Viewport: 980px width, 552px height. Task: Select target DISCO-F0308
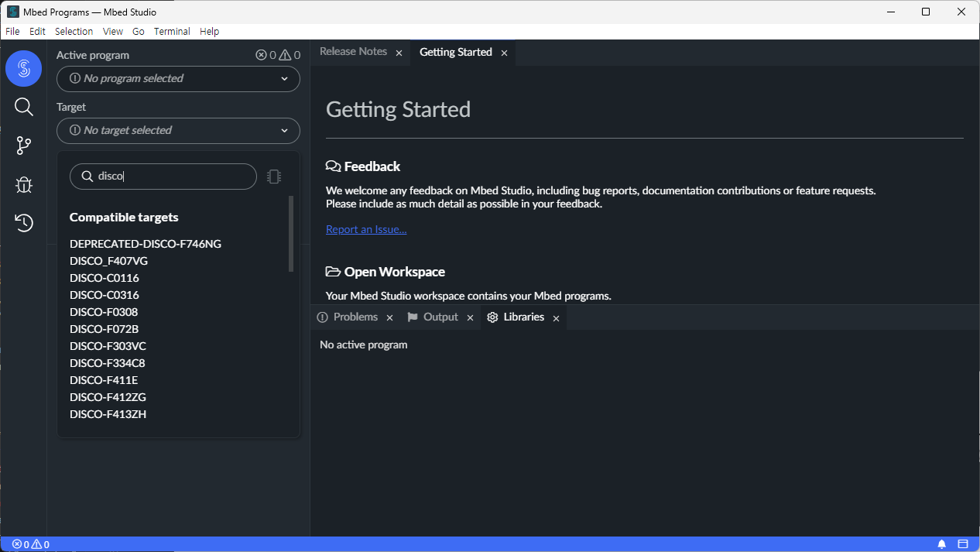(x=104, y=312)
